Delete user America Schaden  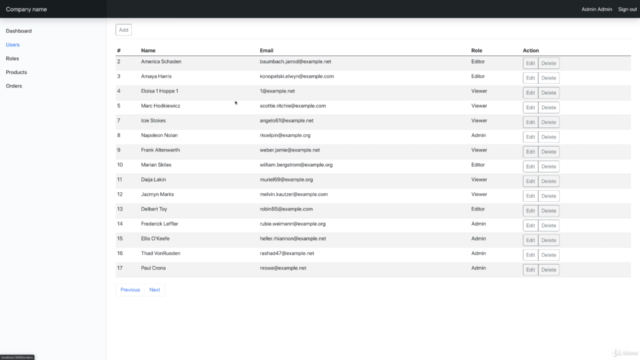[x=549, y=63]
